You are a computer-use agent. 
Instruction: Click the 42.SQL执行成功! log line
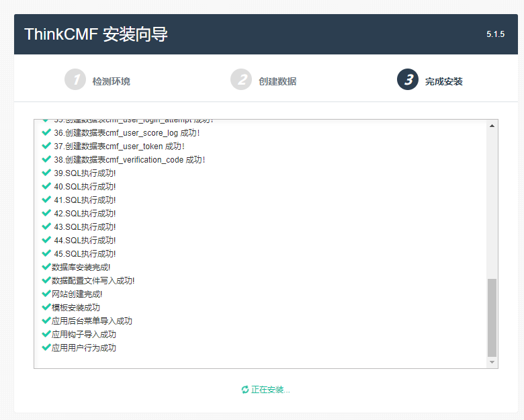tap(85, 213)
